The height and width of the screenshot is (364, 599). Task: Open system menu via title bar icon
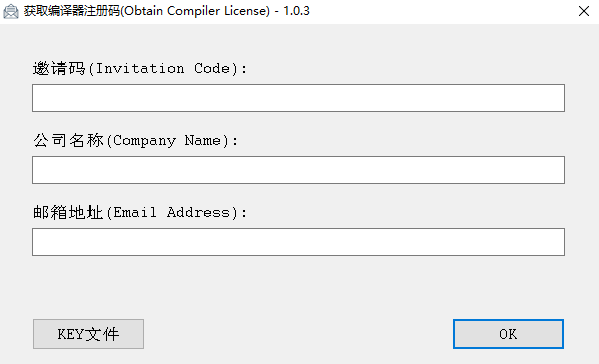coord(11,11)
